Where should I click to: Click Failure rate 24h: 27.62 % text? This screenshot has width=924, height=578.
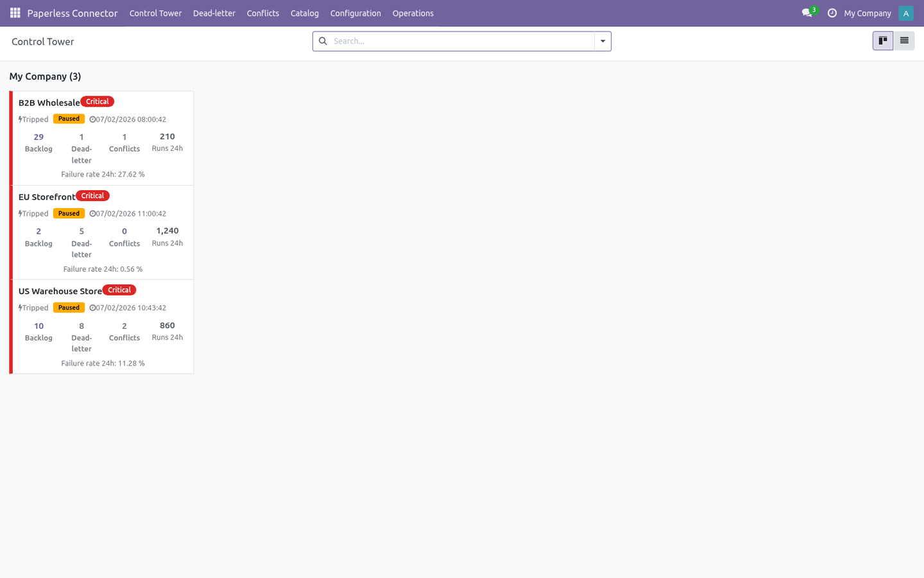click(103, 175)
